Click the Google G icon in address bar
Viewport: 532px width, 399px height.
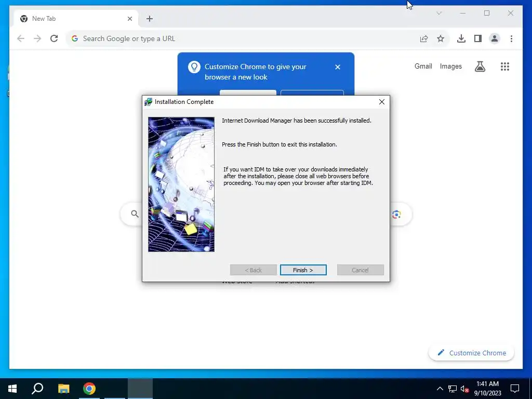pos(75,38)
